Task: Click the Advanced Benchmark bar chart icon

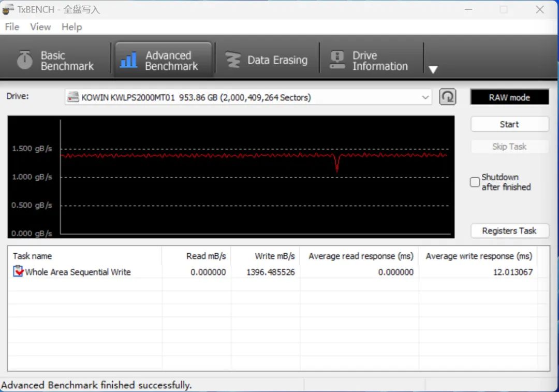Action: (x=128, y=60)
